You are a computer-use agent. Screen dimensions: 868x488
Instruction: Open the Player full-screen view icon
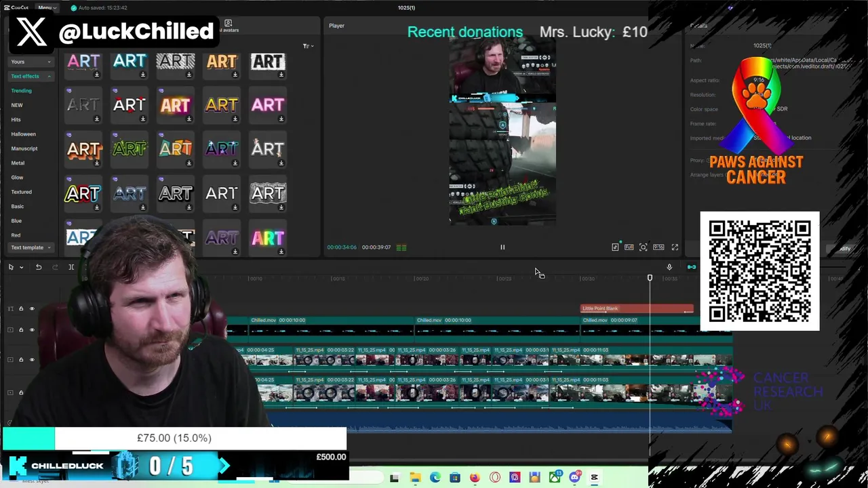pos(675,247)
